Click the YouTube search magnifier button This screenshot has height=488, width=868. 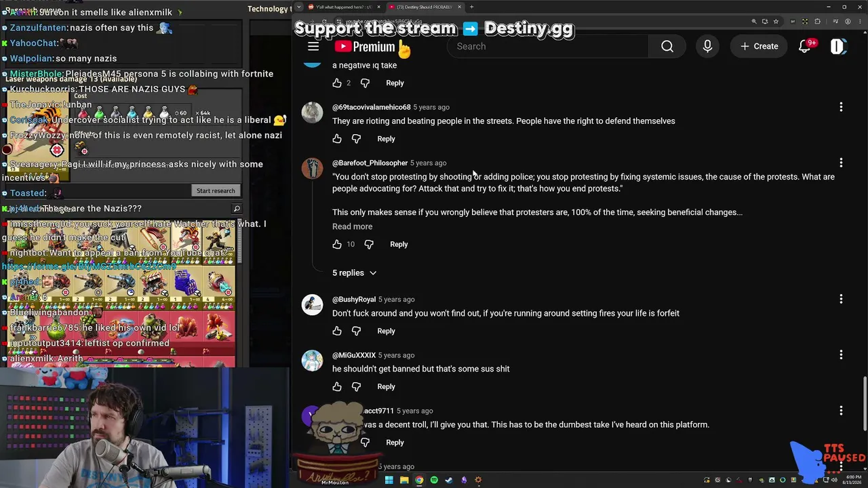tap(667, 46)
